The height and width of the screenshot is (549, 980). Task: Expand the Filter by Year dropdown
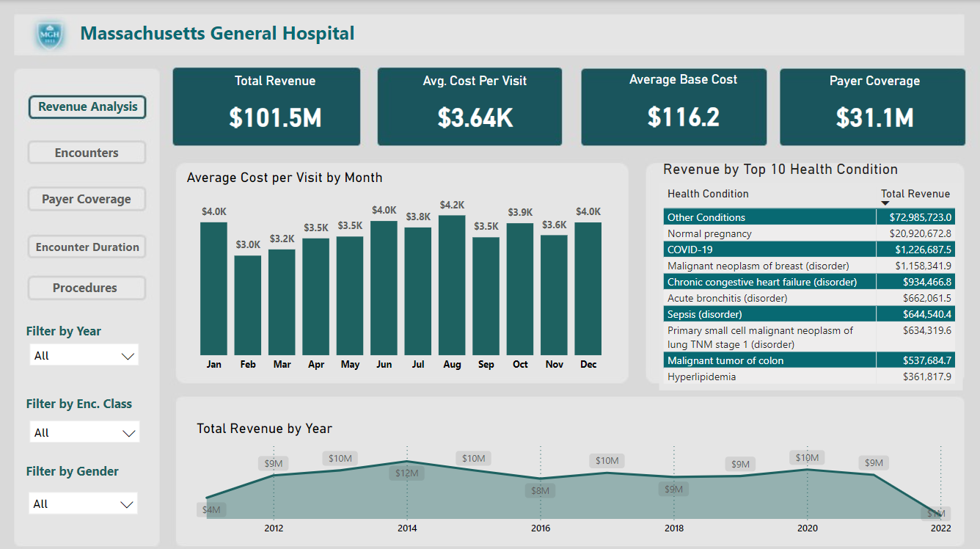tap(84, 356)
